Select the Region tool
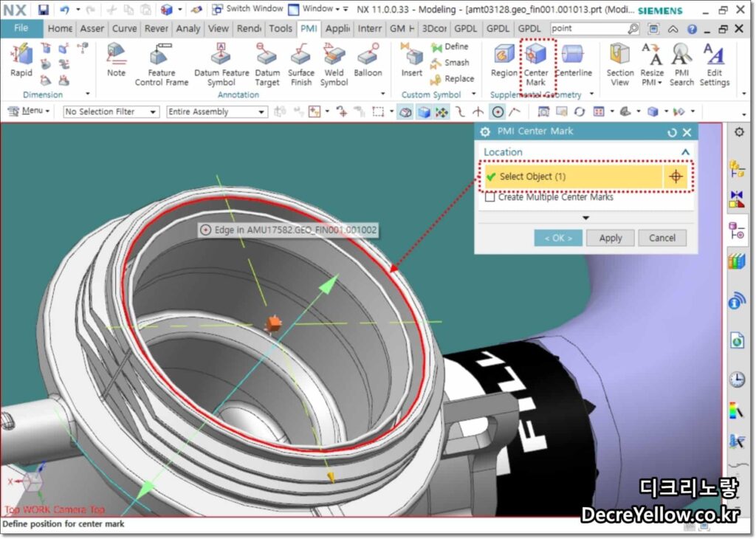 pyautogui.click(x=504, y=61)
